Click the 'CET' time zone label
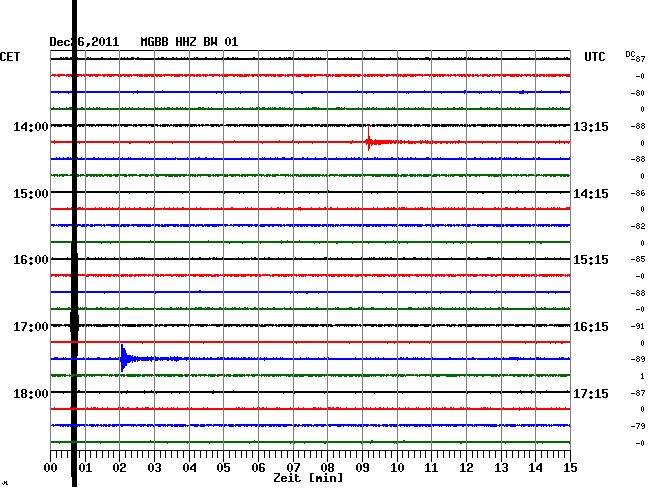 (x=10, y=57)
